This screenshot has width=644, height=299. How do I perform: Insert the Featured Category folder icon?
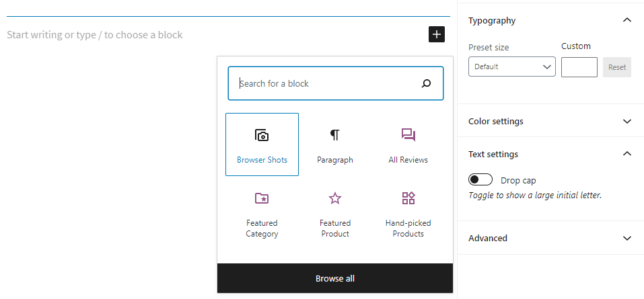point(262,198)
